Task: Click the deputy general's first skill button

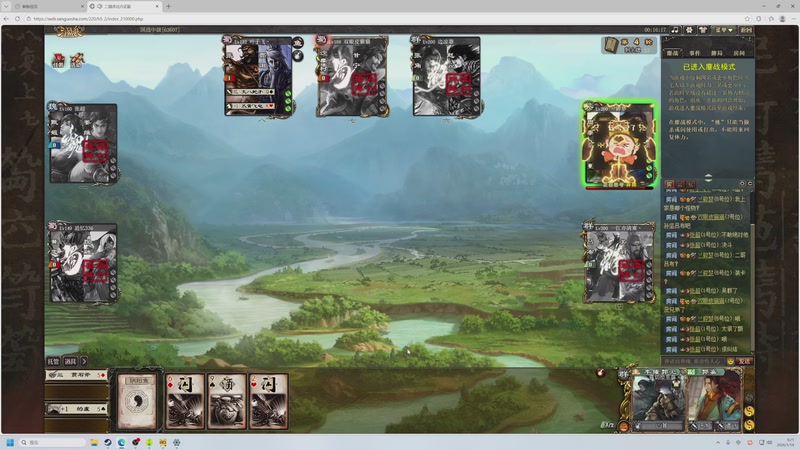Action: tap(701, 426)
